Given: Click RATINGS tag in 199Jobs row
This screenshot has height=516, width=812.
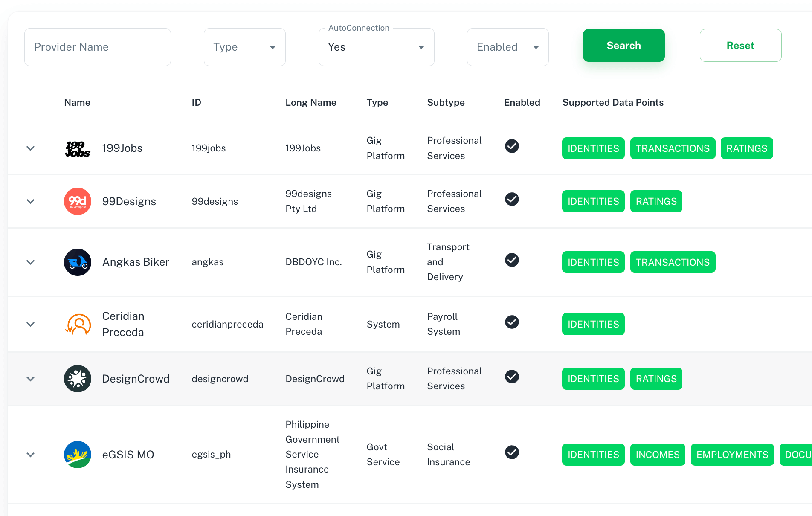Looking at the screenshot, I should pos(747,148).
